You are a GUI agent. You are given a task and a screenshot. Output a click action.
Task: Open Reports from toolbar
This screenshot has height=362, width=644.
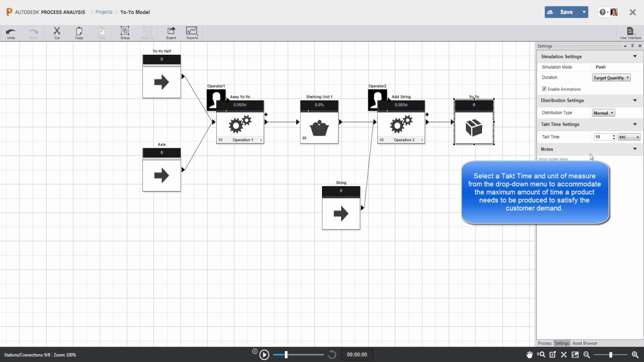[192, 33]
